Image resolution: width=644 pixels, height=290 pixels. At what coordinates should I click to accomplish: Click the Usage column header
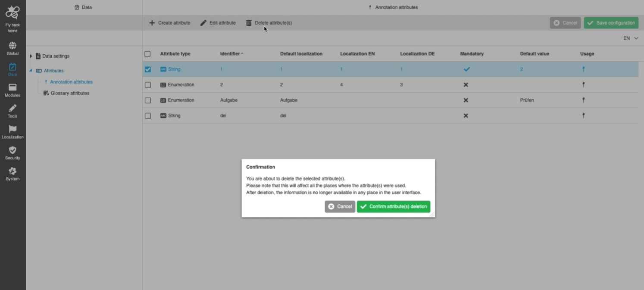pyautogui.click(x=587, y=54)
